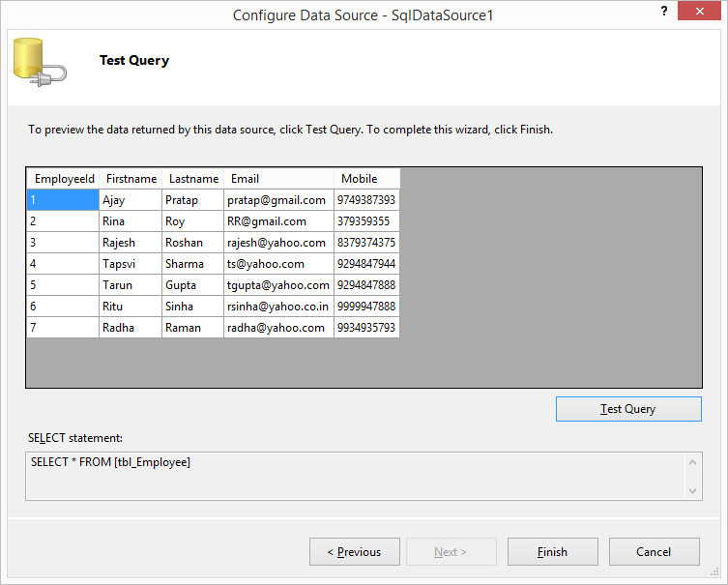Click the SELECT statement scrollbar down arrow
Image resolution: width=728 pixels, height=585 pixels.
(693, 491)
